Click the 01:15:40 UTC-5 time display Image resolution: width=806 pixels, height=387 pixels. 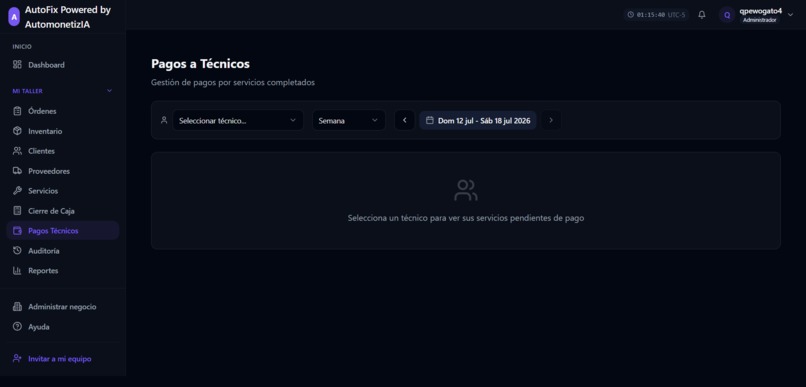657,15
